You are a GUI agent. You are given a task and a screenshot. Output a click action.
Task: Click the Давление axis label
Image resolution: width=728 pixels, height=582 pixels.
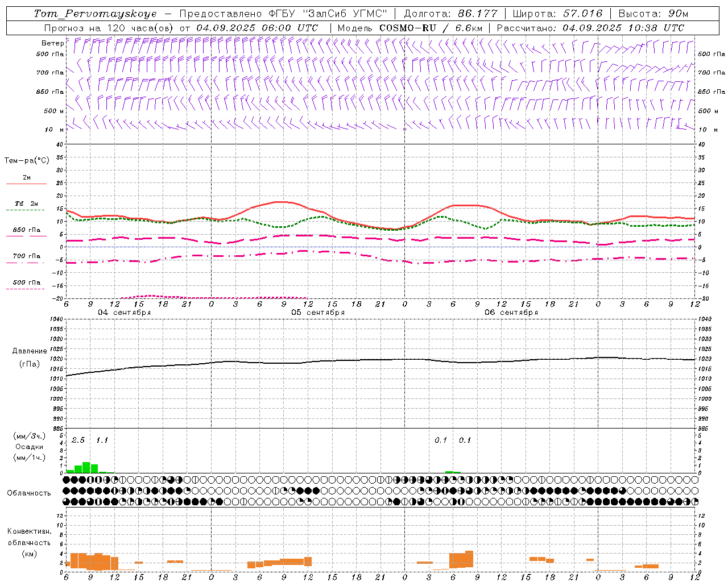click(x=30, y=351)
